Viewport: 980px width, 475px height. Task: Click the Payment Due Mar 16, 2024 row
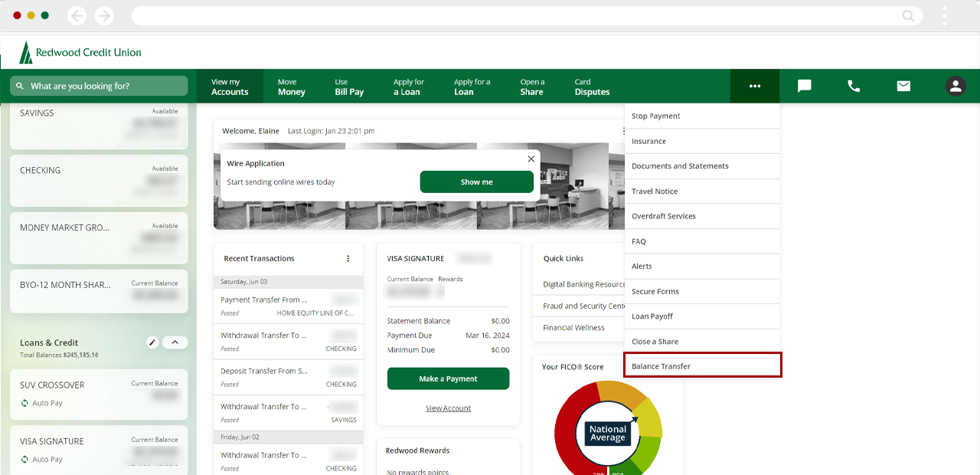tap(448, 336)
